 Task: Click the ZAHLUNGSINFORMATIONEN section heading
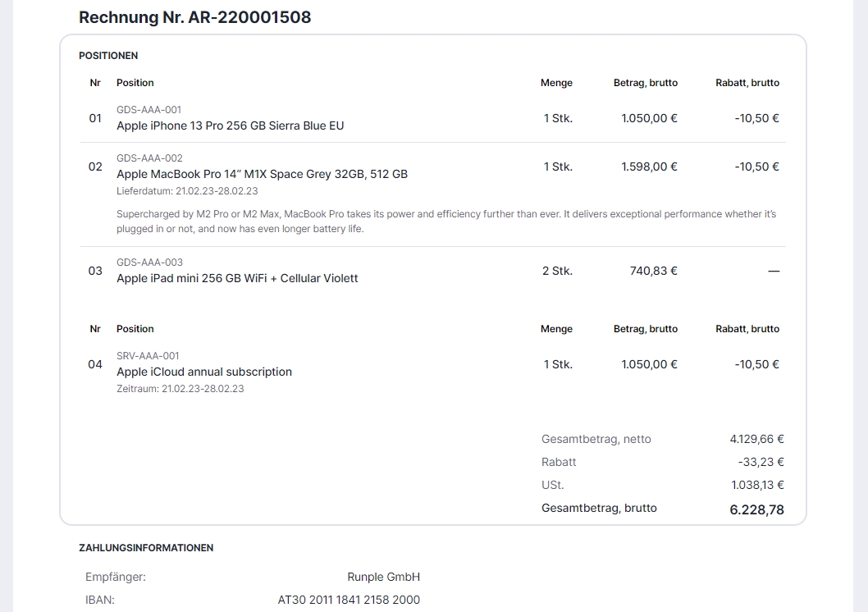(x=146, y=548)
